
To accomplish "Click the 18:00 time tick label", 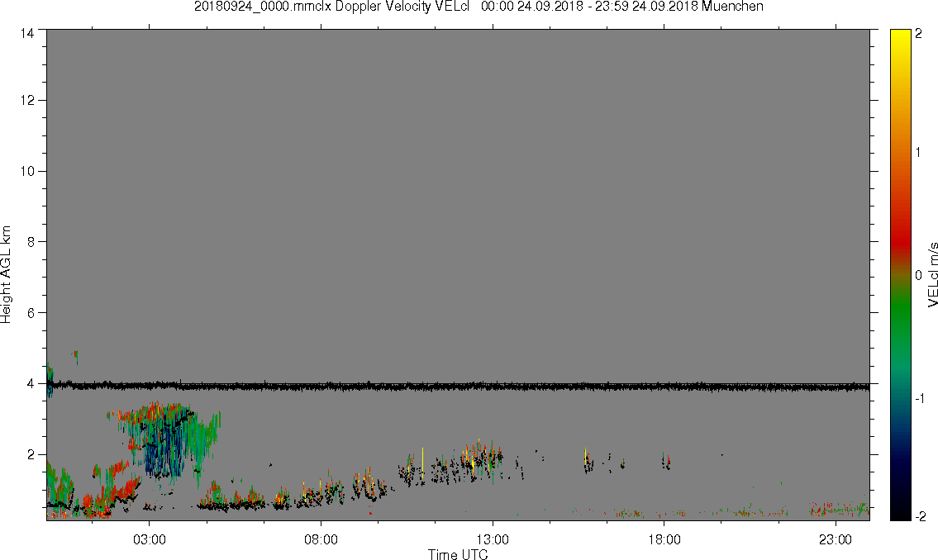I will pos(664,539).
